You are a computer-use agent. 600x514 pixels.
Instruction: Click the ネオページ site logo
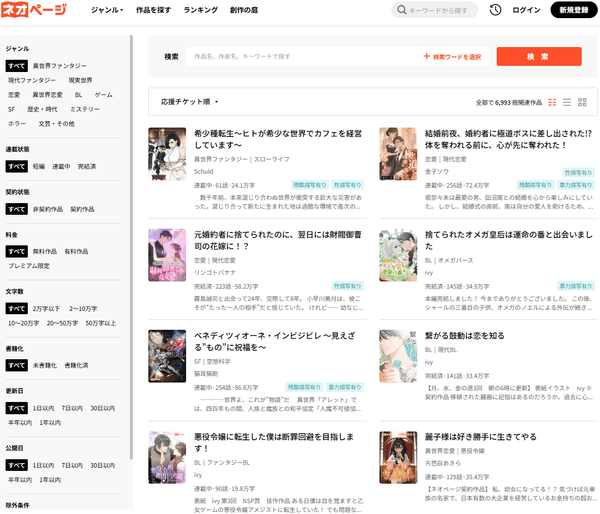35,10
